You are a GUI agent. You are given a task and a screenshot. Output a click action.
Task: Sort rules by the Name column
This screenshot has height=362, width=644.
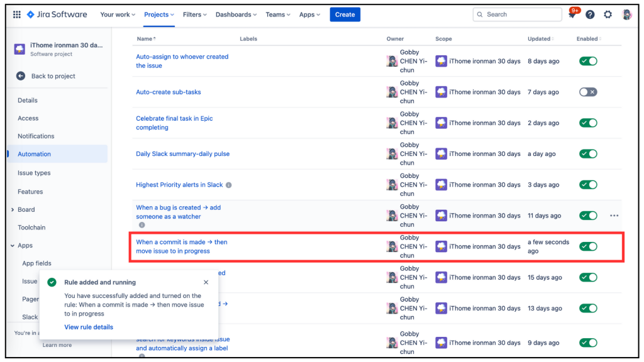146,38
